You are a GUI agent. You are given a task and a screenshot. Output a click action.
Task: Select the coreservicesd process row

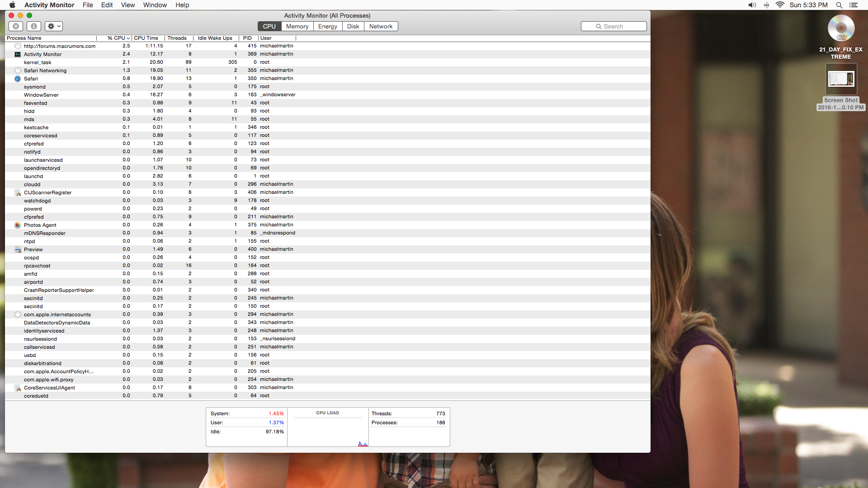click(x=328, y=136)
